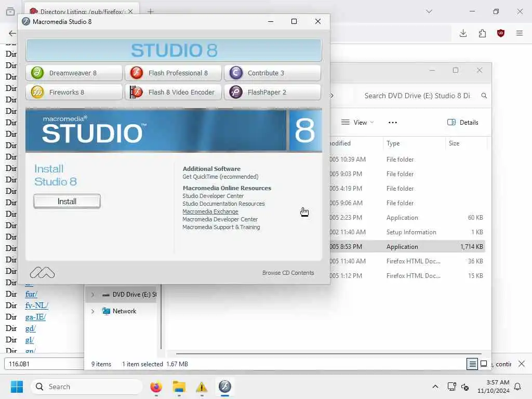The height and width of the screenshot is (399, 532).
Task: Open Macromedia Developer Center link
Action: point(220,220)
